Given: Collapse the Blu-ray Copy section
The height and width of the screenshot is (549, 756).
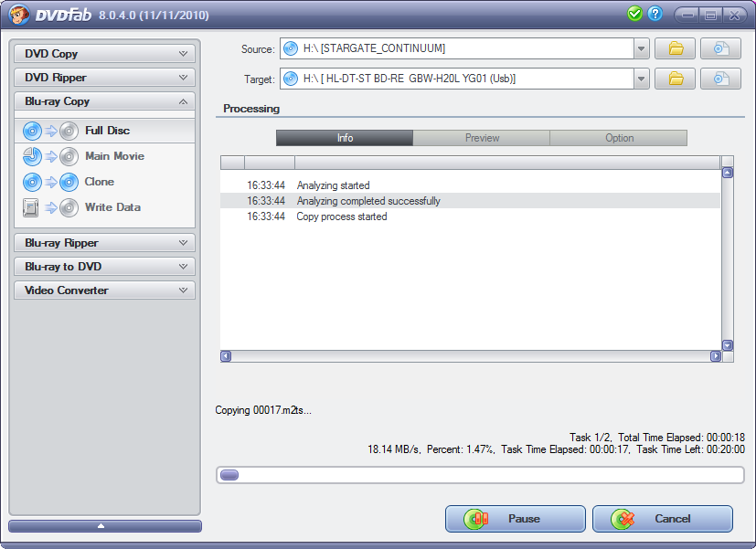Looking at the screenshot, I should [104, 101].
